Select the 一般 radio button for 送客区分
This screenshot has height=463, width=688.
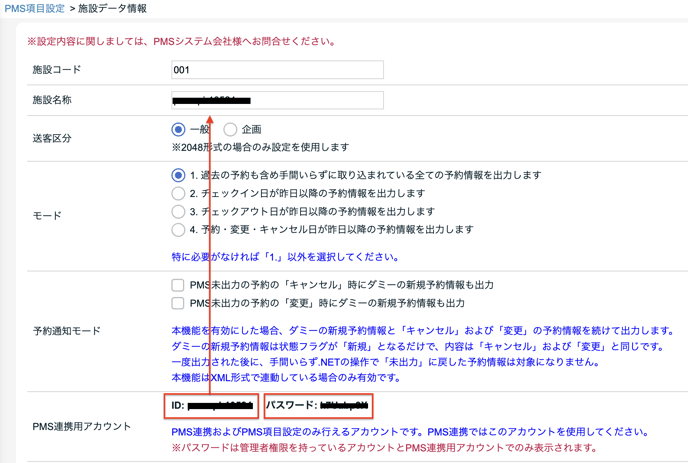tap(178, 130)
